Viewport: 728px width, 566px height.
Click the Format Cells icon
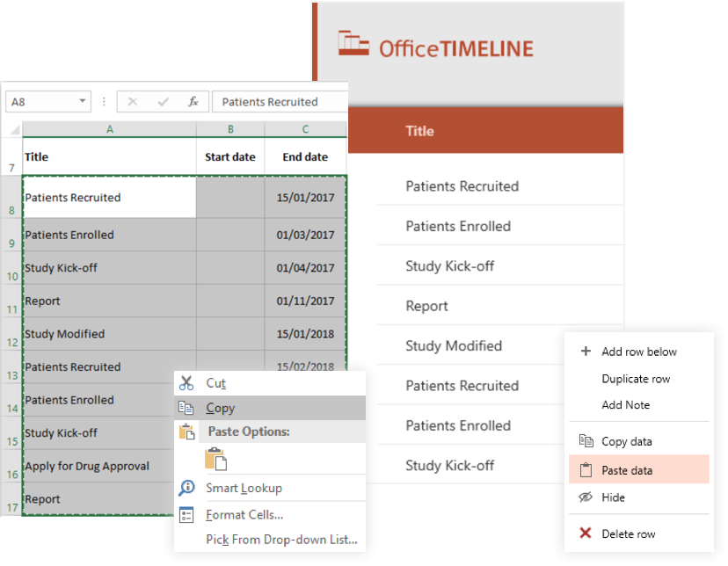186,514
